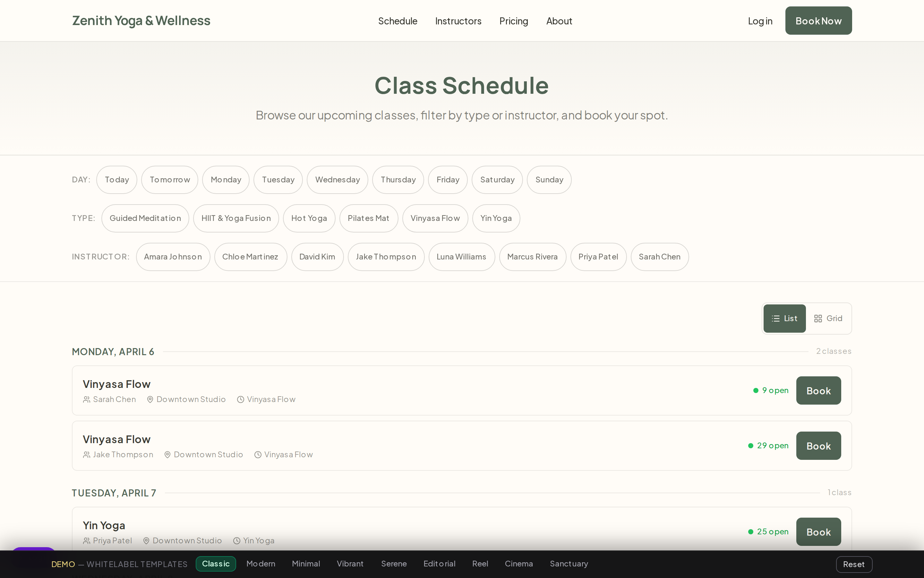The height and width of the screenshot is (578, 924).
Task: Select the Saturday day filter
Action: (x=497, y=180)
